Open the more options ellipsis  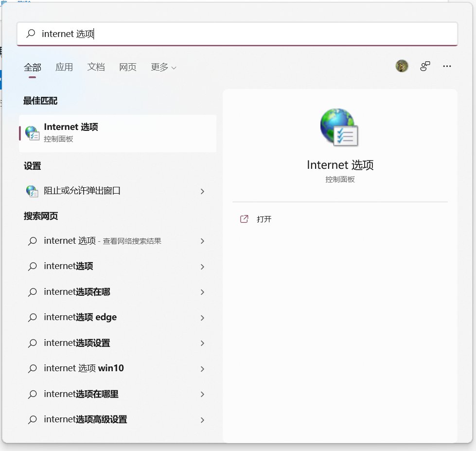(447, 66)
